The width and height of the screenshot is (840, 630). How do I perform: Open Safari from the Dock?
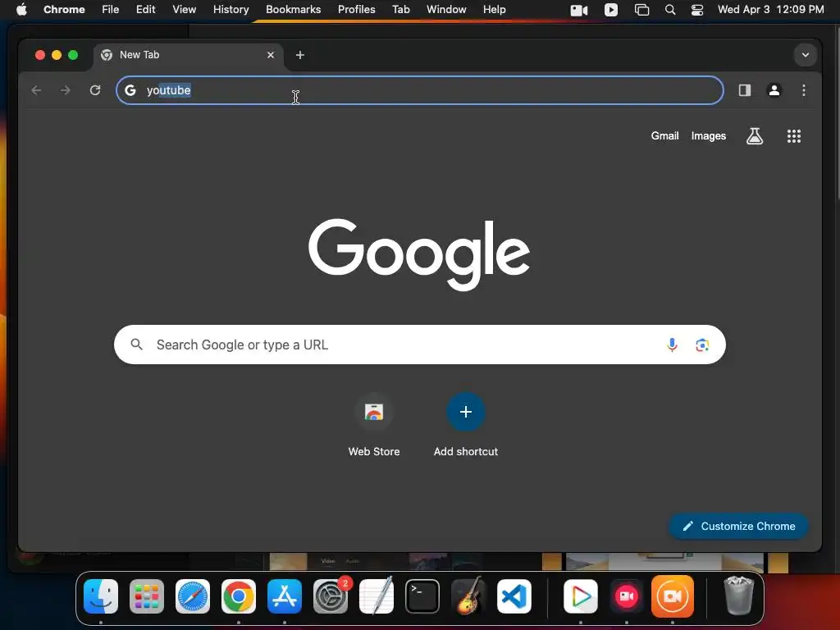(x=193, y=596)
